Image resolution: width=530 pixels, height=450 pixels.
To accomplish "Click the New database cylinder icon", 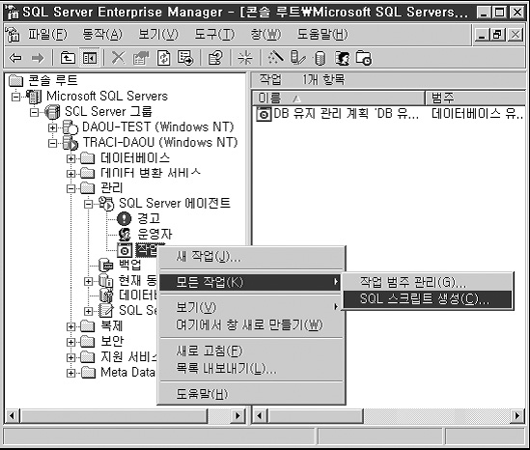I will [319, 58].
